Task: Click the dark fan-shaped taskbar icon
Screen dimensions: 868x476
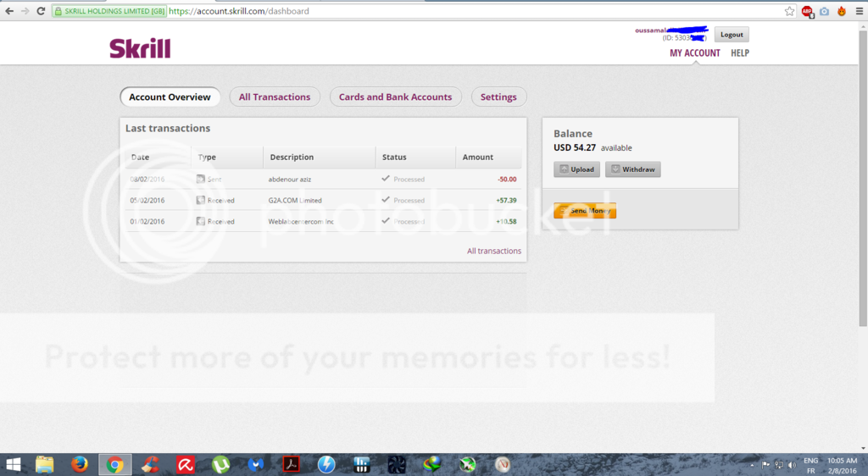Action: pyautogui.click(x=397, y=465)
